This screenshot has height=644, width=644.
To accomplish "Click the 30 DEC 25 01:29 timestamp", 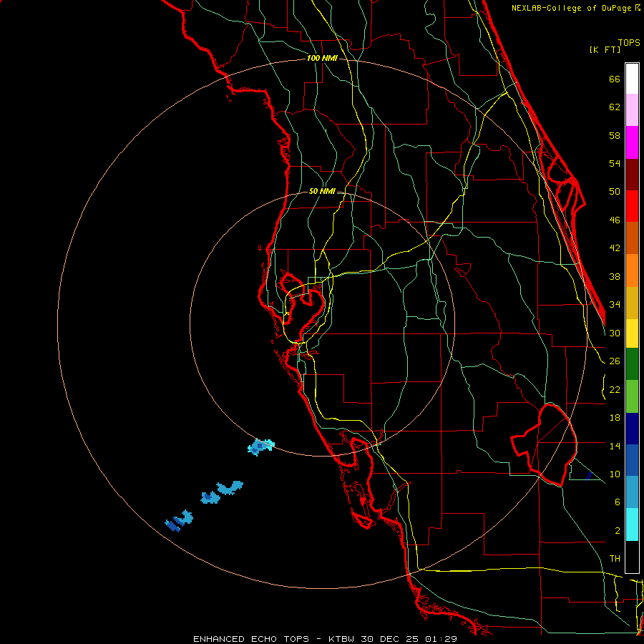I will 409,639.
